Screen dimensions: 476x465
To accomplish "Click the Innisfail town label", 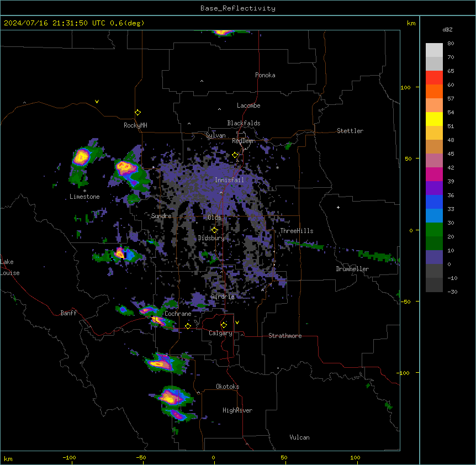I will coord(229,180).
